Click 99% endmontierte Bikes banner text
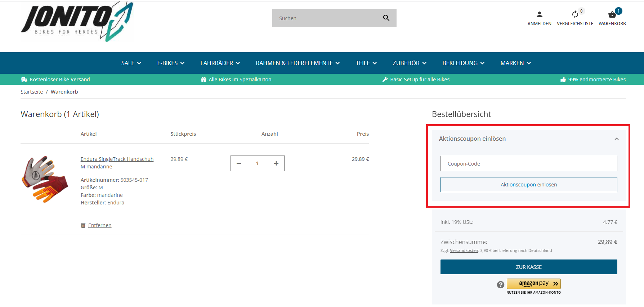 point(597,80)
